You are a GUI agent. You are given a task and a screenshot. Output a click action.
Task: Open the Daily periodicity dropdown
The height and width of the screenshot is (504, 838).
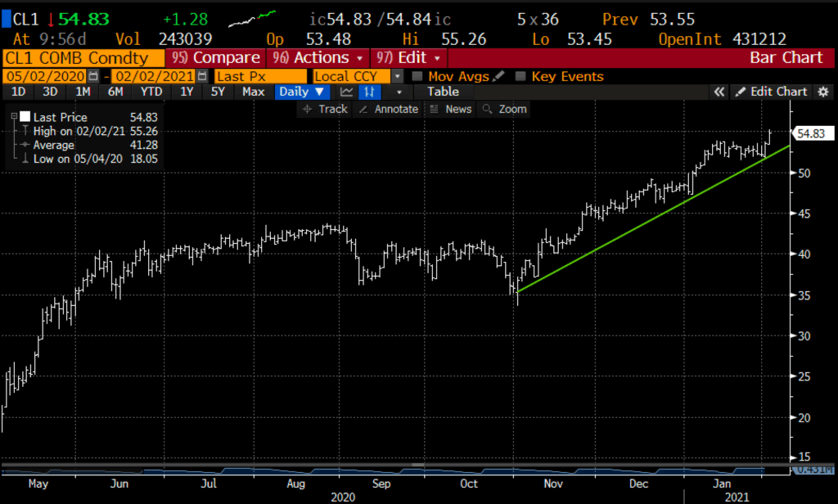click(301, 92)
